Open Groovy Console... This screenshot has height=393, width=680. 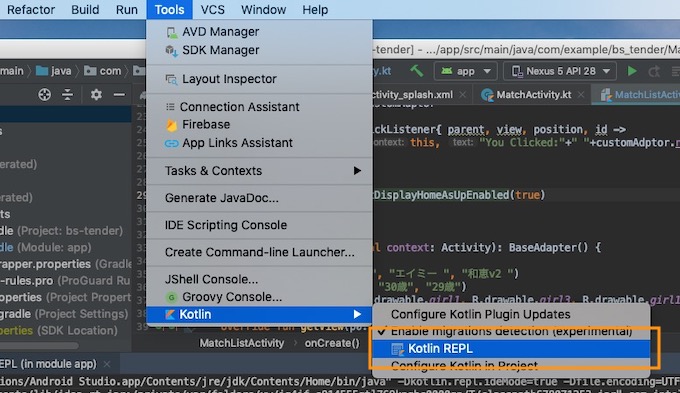(259, 297)
